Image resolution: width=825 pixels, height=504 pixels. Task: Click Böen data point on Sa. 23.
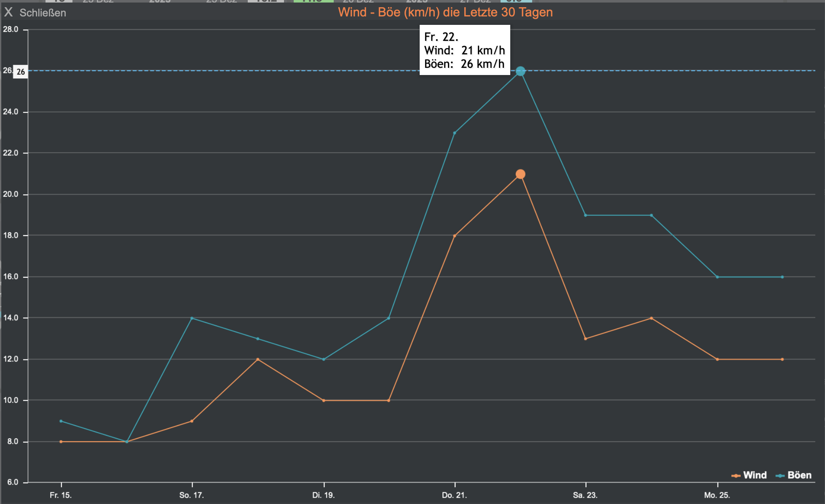(x=586, y=215)
